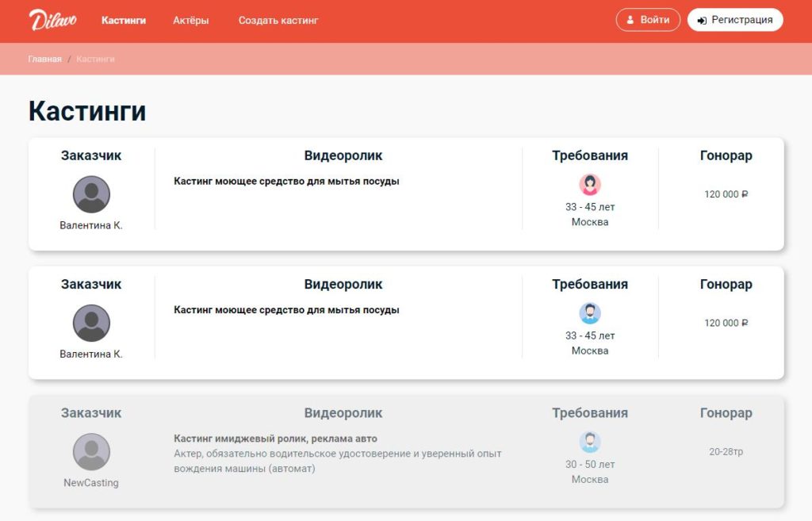This screenshot has height=521, width=812.
Task: Click Москва in the NewCasting card
Action: point(590,480)
